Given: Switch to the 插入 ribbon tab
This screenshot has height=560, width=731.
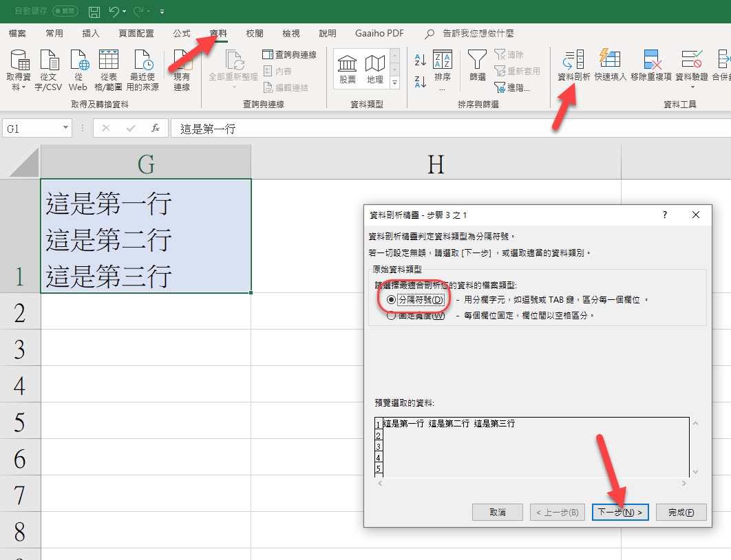Looking at the screenshot, I should (91, 33).
